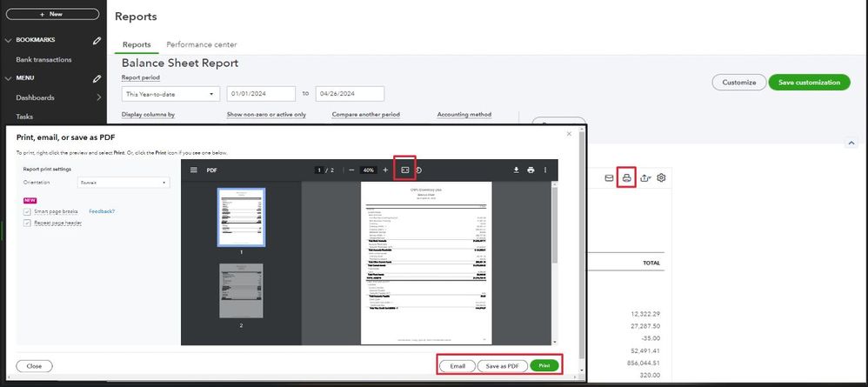Open Bank transactions in the sidebar
Screen dimensions: 868x387
tap(43, 59)
